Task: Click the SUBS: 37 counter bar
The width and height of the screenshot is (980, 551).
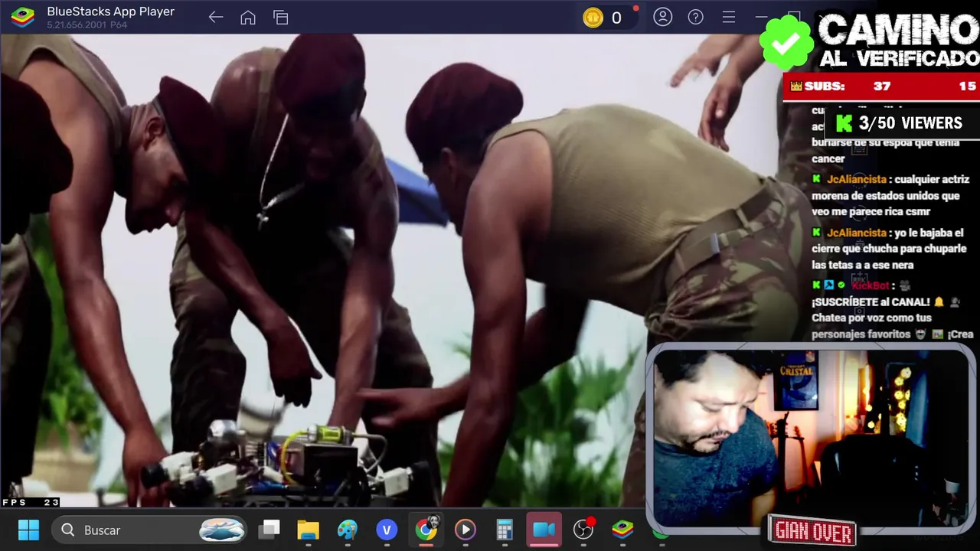Action: point(881,86)
